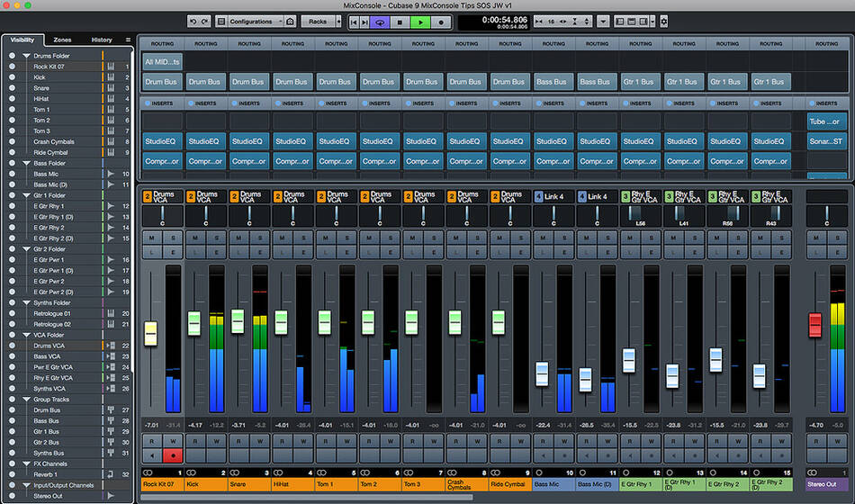Open the setup gear icon in toolbar
855x504 pixels.
point(663,22)
